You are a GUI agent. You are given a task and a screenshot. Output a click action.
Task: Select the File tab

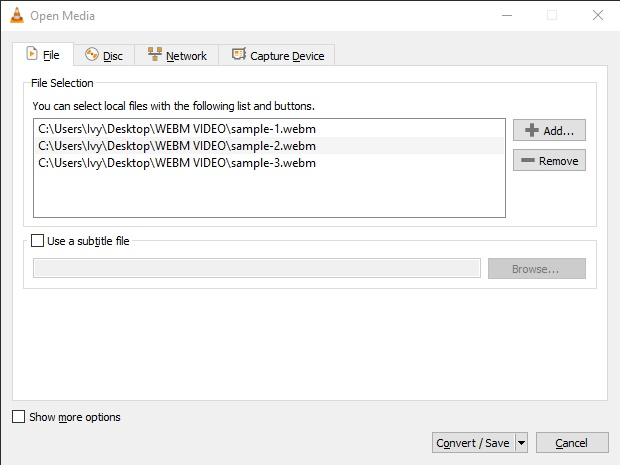(43, 55)
